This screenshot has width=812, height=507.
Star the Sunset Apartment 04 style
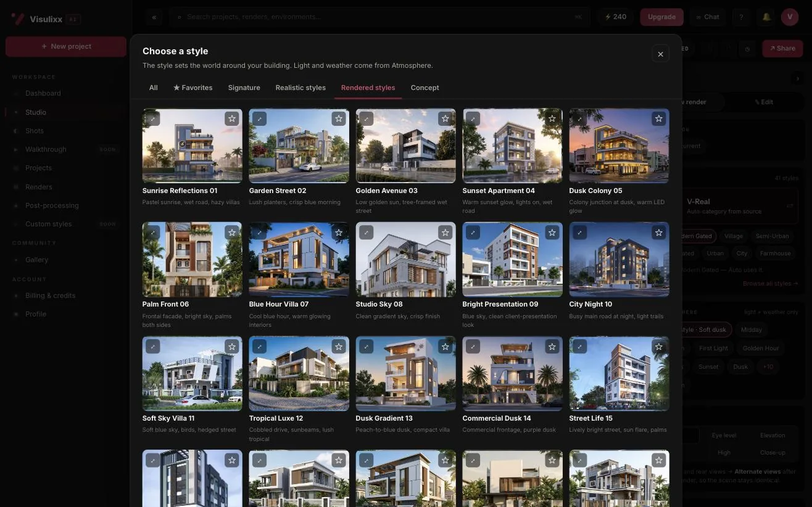click(x=552, y=118)
